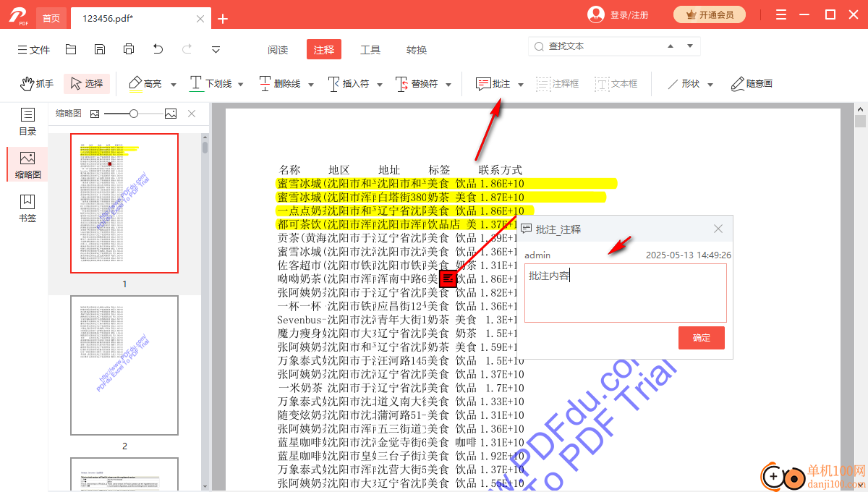Image resolution: width=868 pixels, height=492 pixels.
Task: Open the 删除线 dropdown arrow
Action: tap(311, 85)
